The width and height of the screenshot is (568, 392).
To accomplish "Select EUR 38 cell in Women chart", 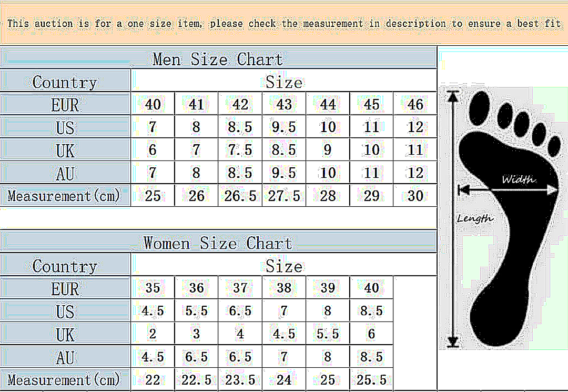I will [x=283, y=288].
